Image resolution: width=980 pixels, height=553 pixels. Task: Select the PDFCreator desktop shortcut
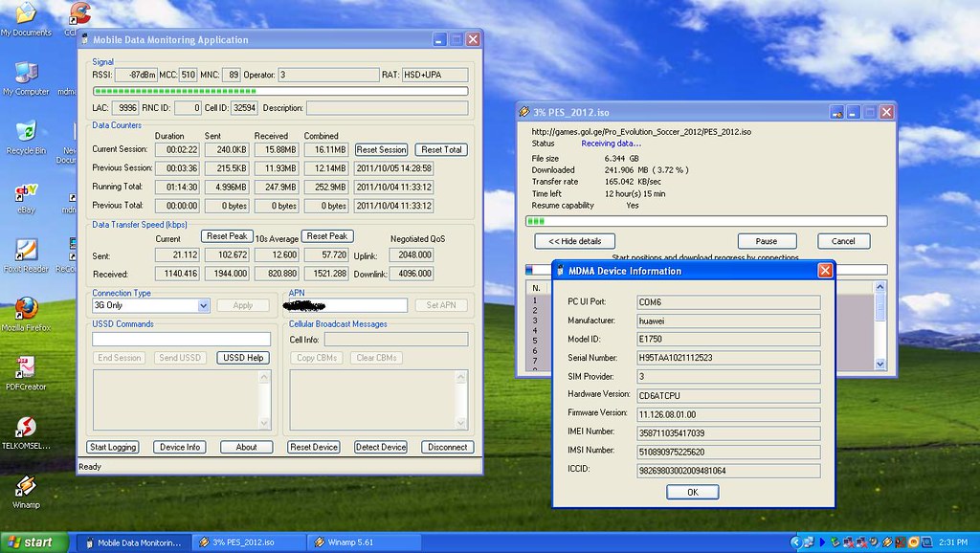[26, 374]
